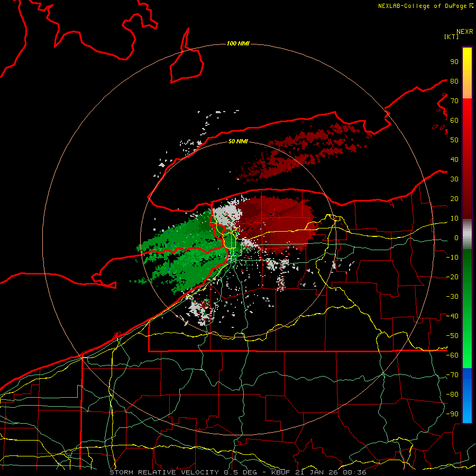
Task: Click the -20 value on the velocity scale
Action: click(x=452, y=277)
